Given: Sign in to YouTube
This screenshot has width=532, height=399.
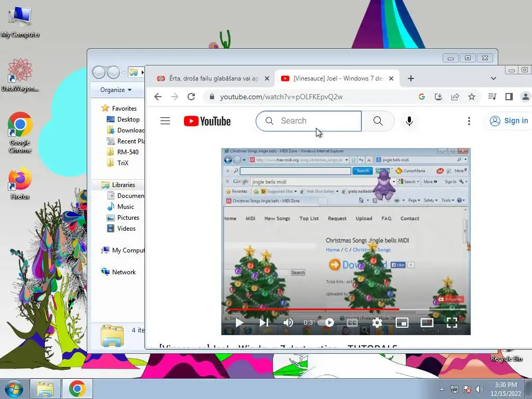Looking at the screenshot, I should click(x=509, y=121).
